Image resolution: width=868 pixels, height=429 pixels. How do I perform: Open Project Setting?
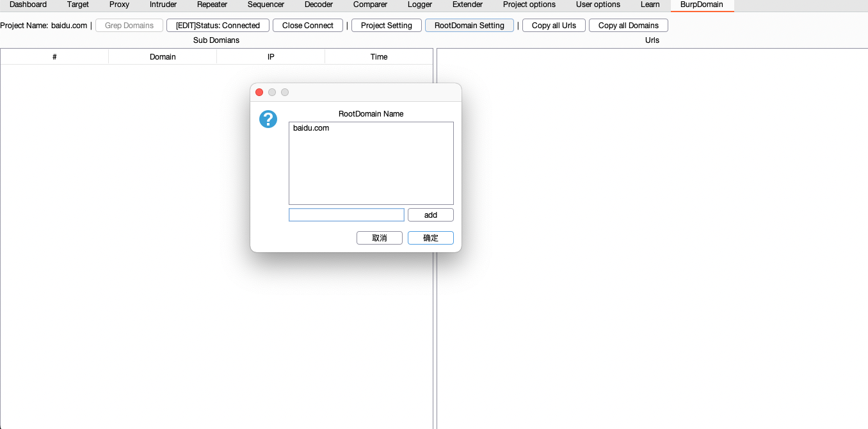point(387,26)
